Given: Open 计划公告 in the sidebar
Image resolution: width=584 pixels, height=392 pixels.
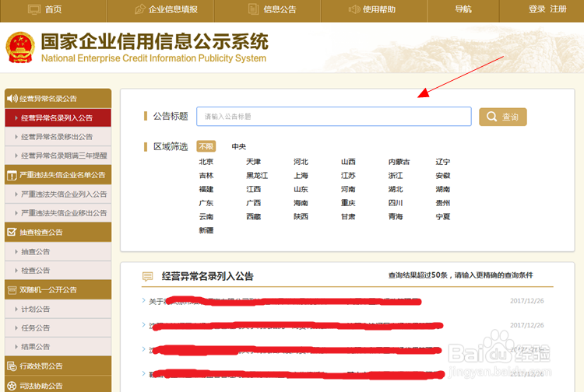Looking at the screenshot, I should pyautogui.click(x=58, y=309).
